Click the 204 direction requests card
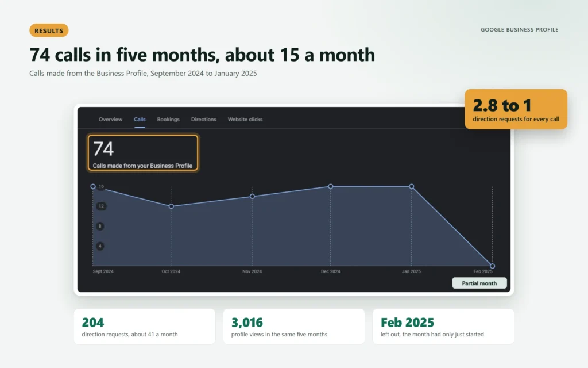 pos(145,327)
